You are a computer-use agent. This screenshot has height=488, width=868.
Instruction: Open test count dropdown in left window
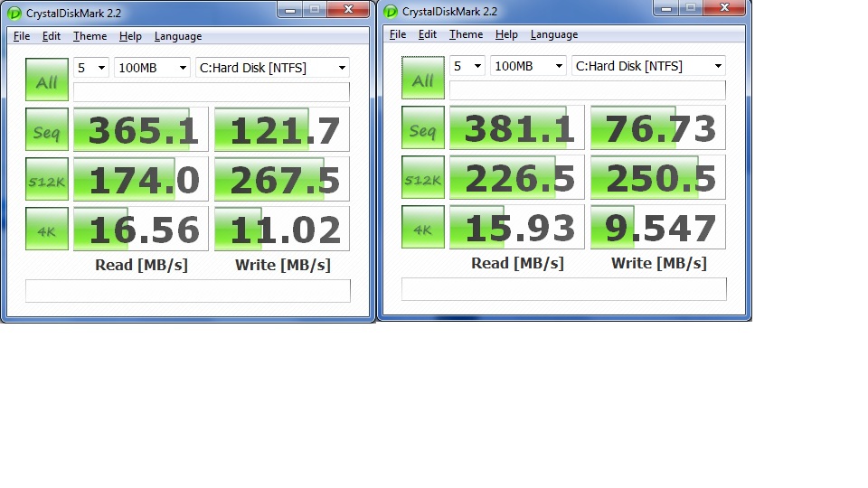(x=91, y=68)
